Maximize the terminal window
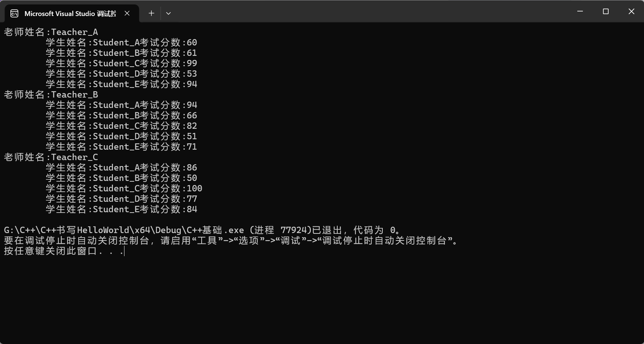Viewport: 644px width, 344px height. pos(606,12)
